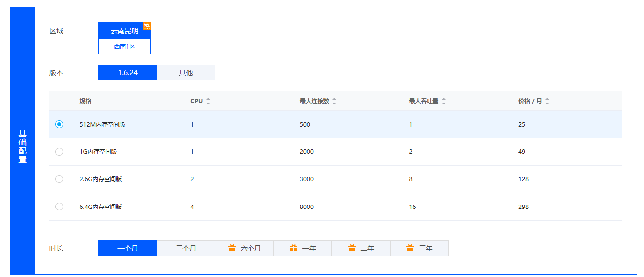
Task: Select the 西南1区 zone option
Action: [124, 47]
